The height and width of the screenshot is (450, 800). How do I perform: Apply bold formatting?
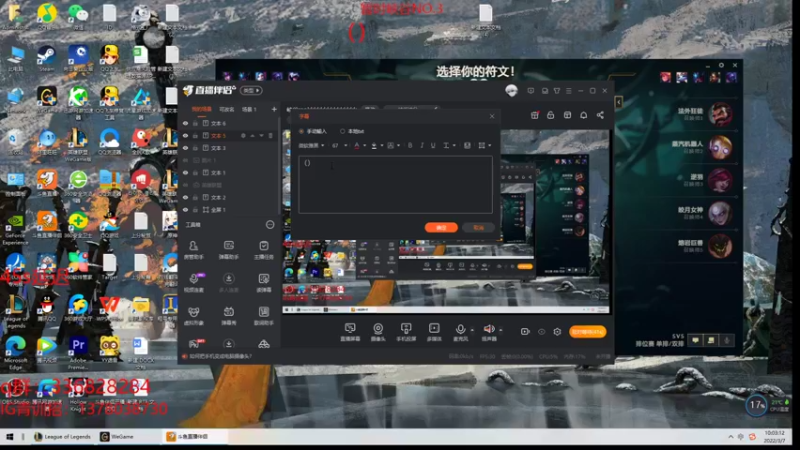(x=410, y=145)
